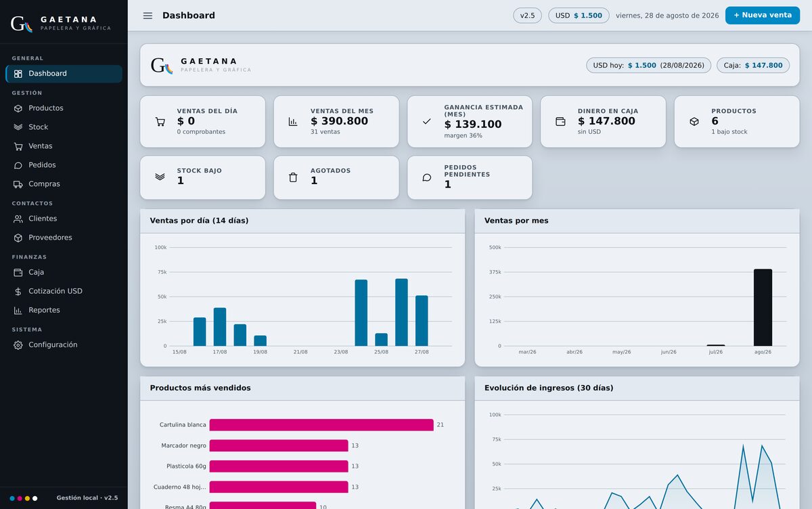The height and width of the screenshot is (509, 812).
Task: Toggle the sidebar hamburger menu icon
Action: [148, 16]
